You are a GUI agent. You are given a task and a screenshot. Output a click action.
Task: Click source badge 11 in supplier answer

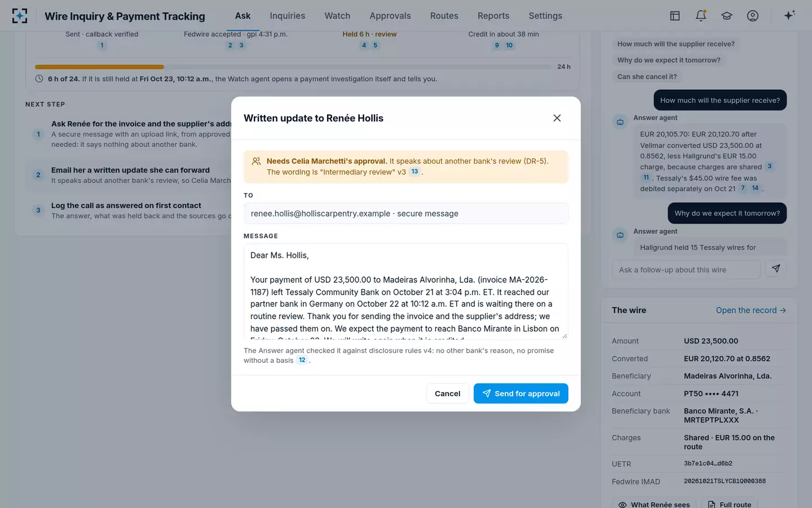[646, 177]
